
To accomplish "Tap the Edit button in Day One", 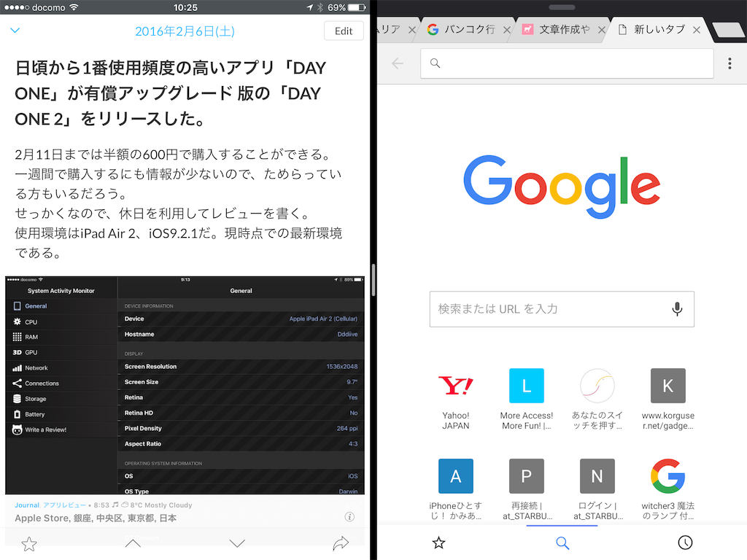I will click(x=344, y=31).
